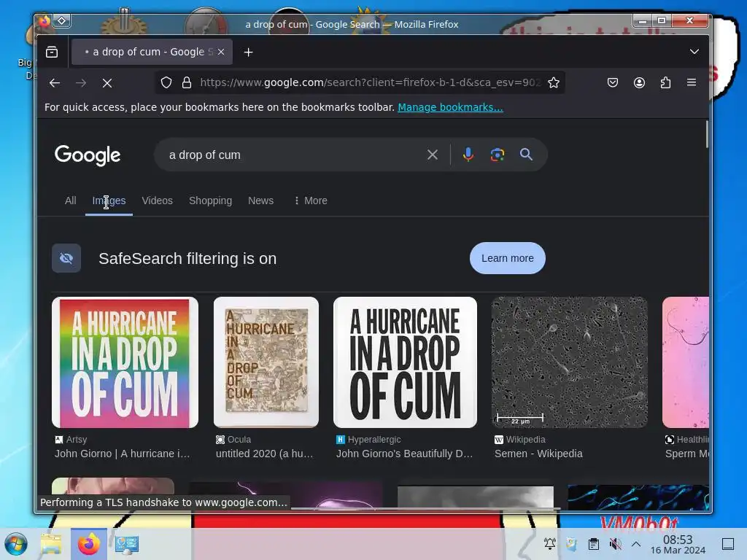The width and height of the screenshot is (747, 560).
Task: Click 'untitled 2020 (a hu...' title
Action: pos(264,454)
